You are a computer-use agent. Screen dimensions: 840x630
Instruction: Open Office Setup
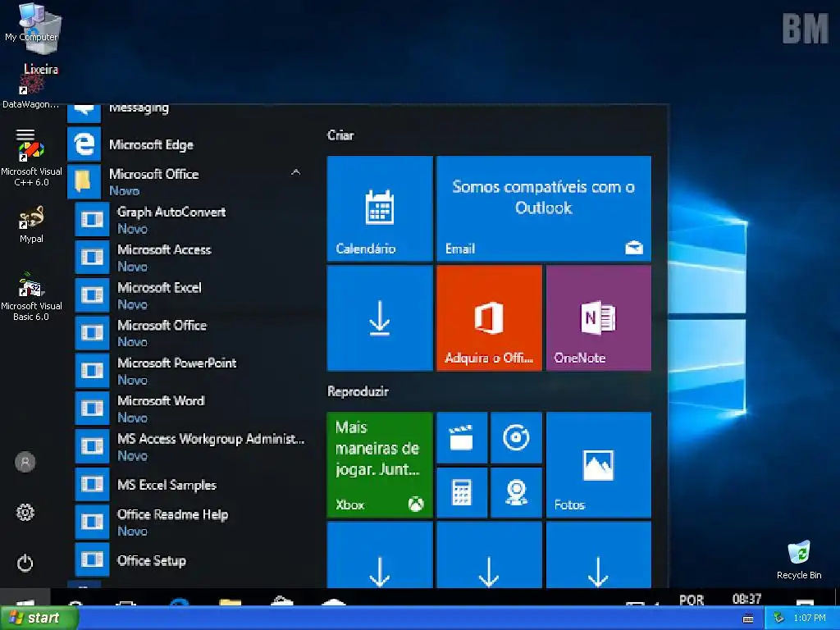pos(192,559)
